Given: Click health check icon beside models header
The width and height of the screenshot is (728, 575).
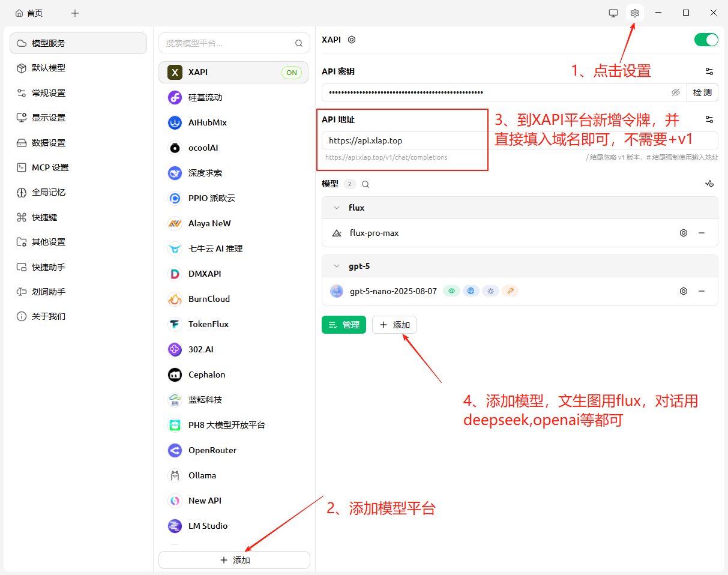Looking at the screenshot, I should coord(709,184).
